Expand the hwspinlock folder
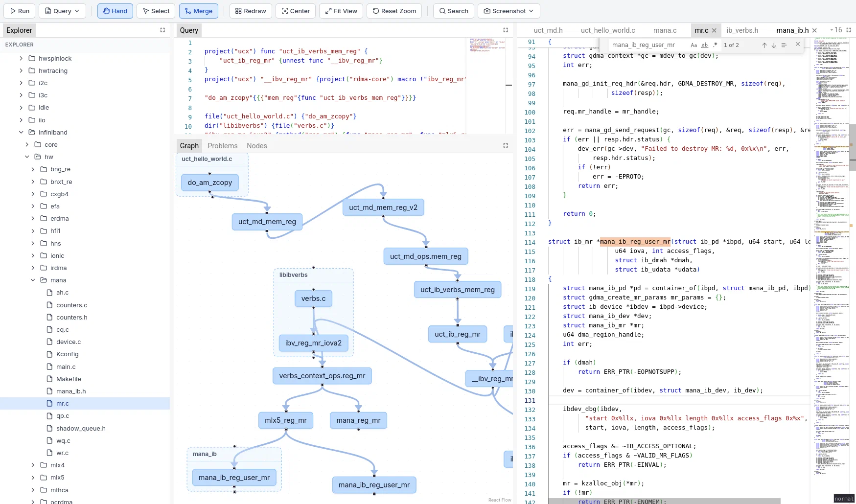The image size is (856, 504). click(x=21, y=58)
